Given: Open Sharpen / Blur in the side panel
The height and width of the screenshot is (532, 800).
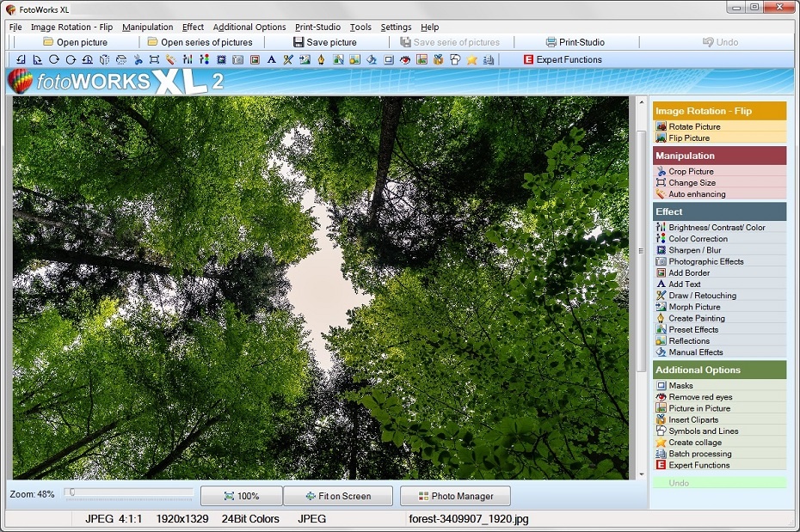Looking at the screenshot, I should pyautogui.click(x=719, y=250).
